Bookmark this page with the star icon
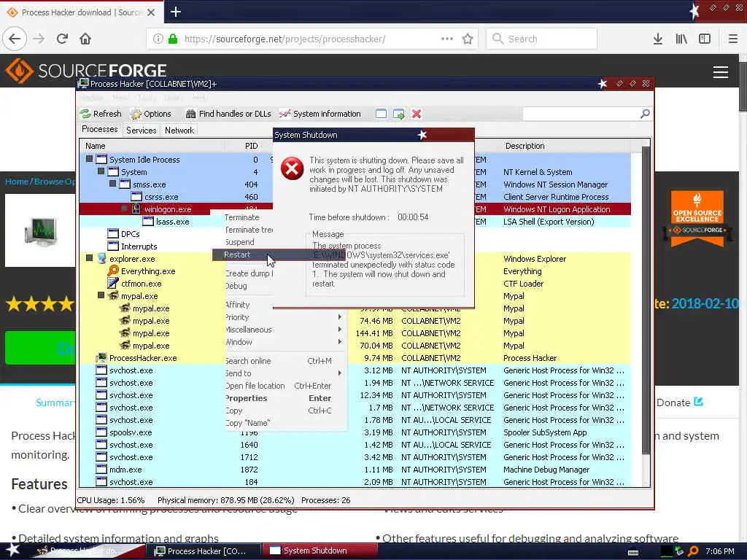The height and width of the screenshot is (560, 747). click(468, 39)
